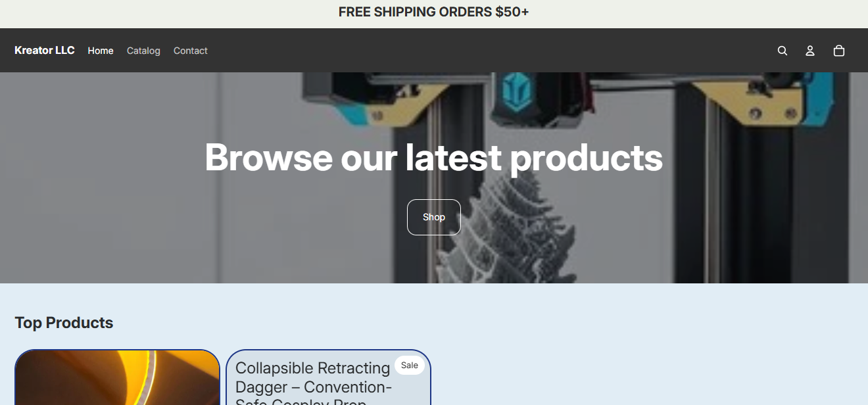The width and height of the screenshot is (868, 405).
Task: Open the first orange product thumbnail
Action: coord(117,377)
